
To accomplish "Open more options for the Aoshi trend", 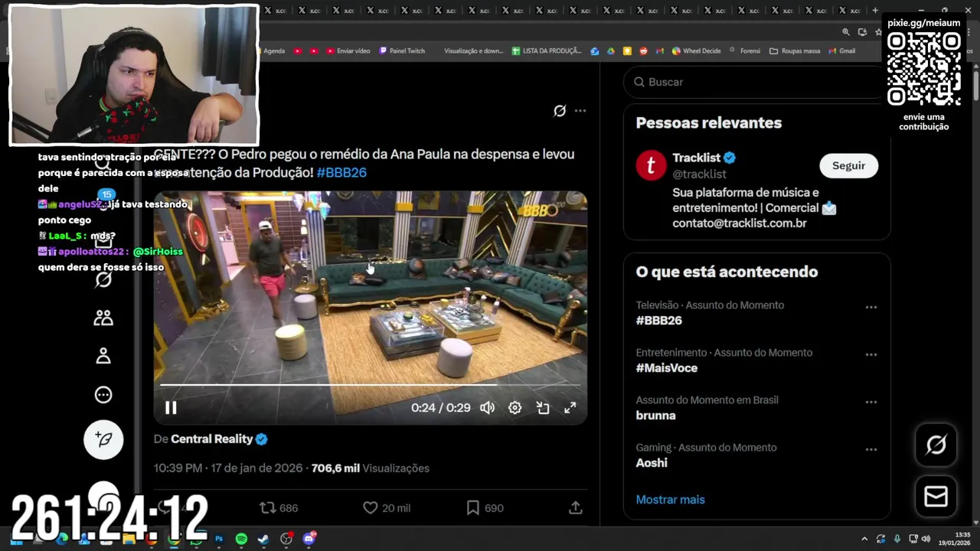I will 871,450.
